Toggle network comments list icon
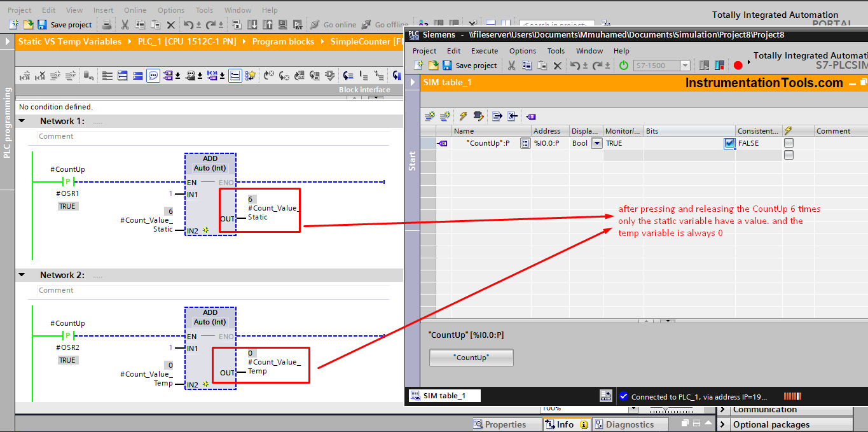868x432 pixels. [x=235, y=76]
